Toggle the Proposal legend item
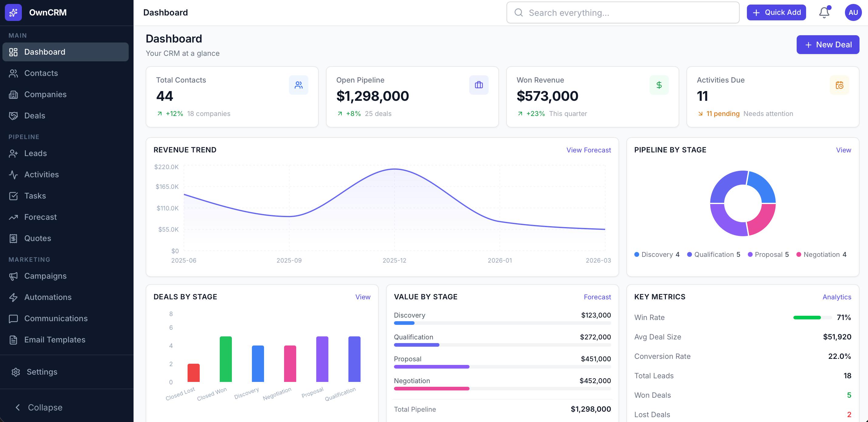Image resolution: width=868 pixels, height=422 pixels. pos(768,254)
